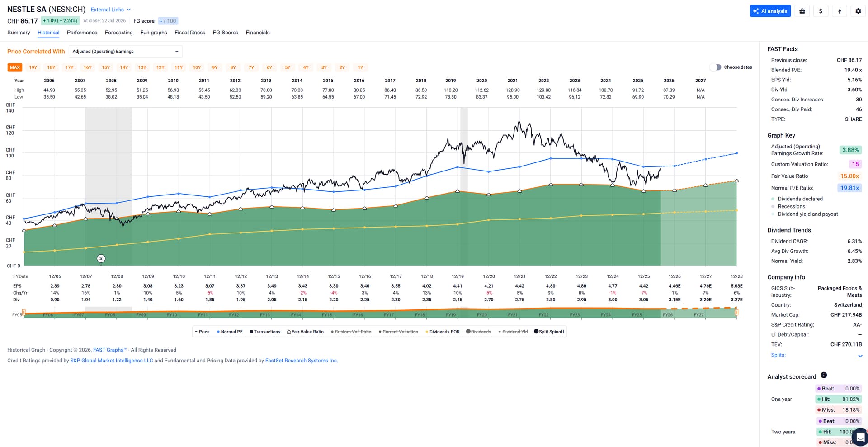Viewport: 868px width, 447px height.
Task: Expand the Splits section chevron
Action: click(860, 356)
